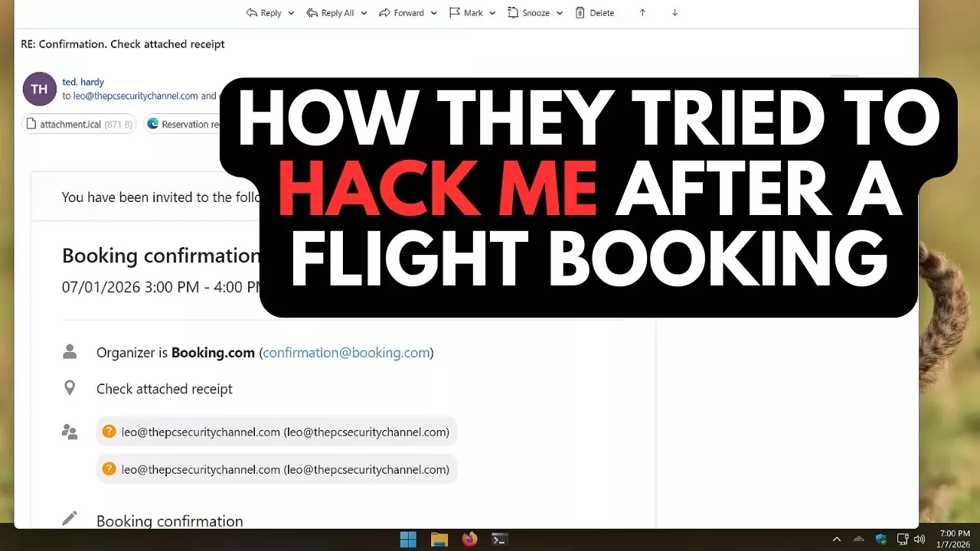Screen dimensions: 980x551
Task: Expand the Mark dropdown arrow
Action: coord(492,13)
